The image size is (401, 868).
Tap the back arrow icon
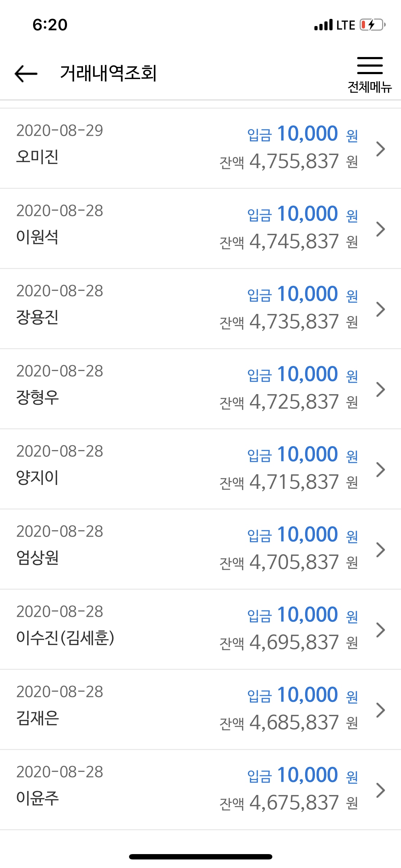[x=26, y=73]
